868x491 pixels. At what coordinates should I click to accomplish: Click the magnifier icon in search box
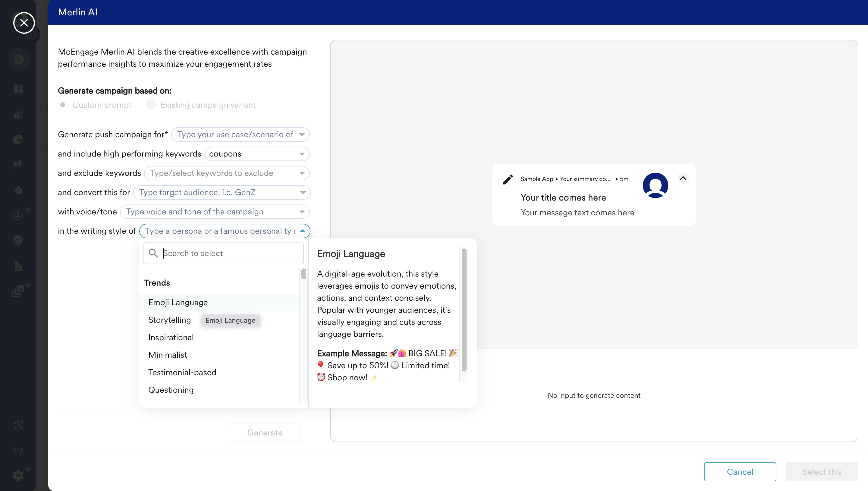153,253
